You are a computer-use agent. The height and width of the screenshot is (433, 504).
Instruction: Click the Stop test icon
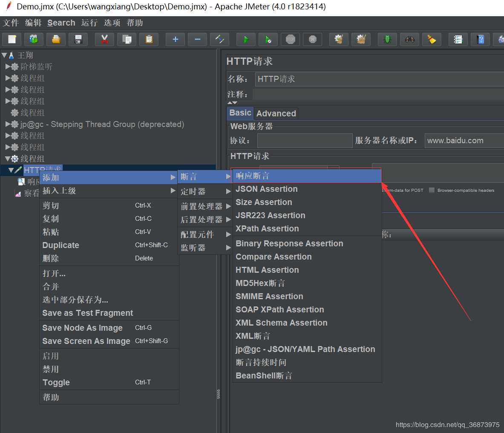[x=290, y=40]
